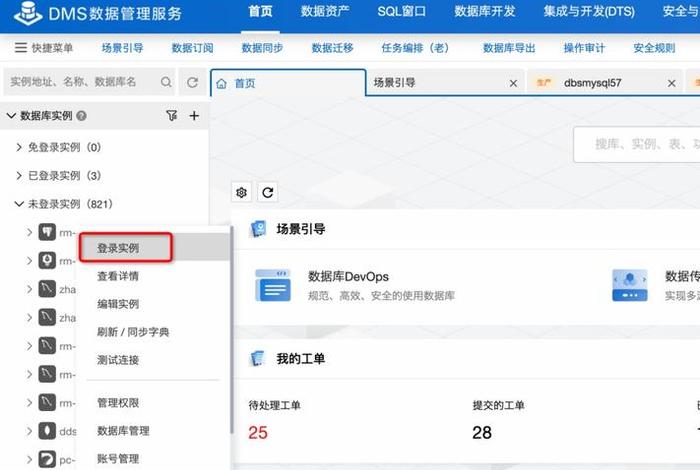700x470 pixels.
Task: Open 数据库开发 top menu
Action: point(485,11)
